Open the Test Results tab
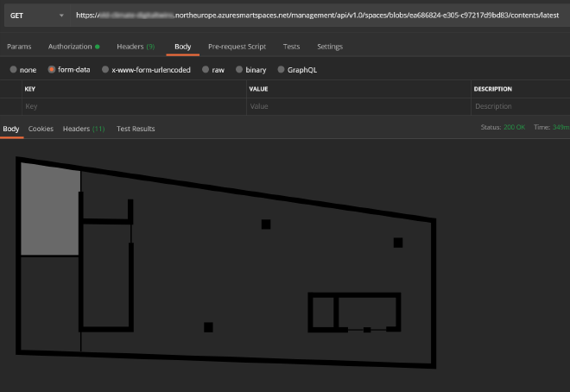This screenshot has width=570, height=392. tap(136, 129)
